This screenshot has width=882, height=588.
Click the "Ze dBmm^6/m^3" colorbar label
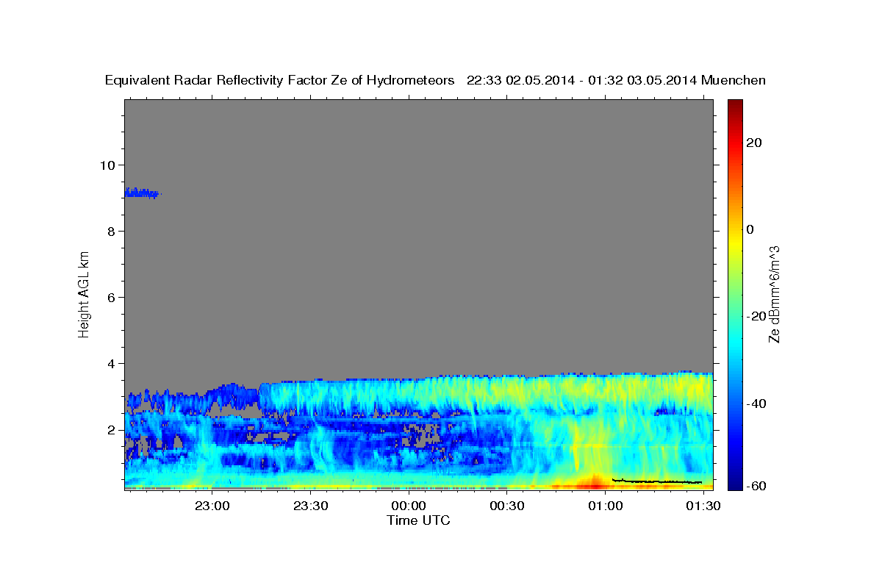pyautogui.click(x=774, y=295)
